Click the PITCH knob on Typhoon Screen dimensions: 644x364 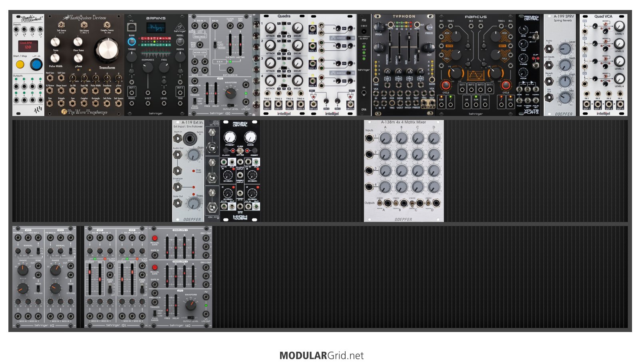tap(378, 27)
